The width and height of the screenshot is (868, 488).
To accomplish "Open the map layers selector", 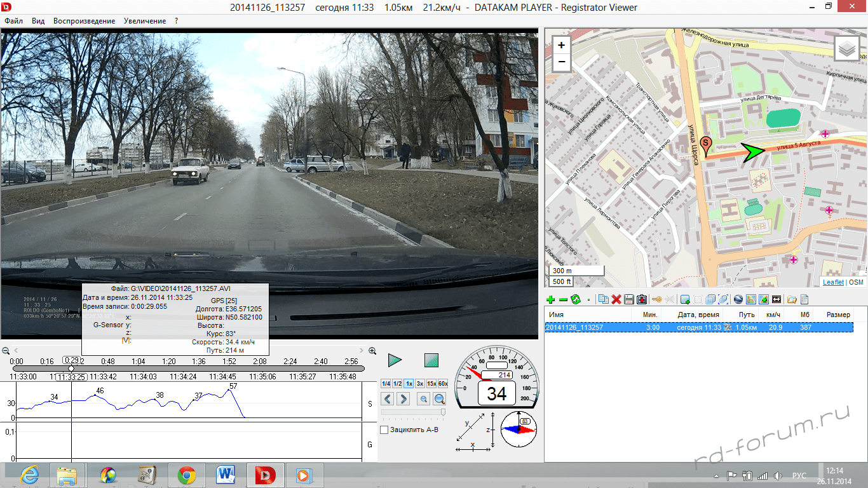I will coord(846,48).
